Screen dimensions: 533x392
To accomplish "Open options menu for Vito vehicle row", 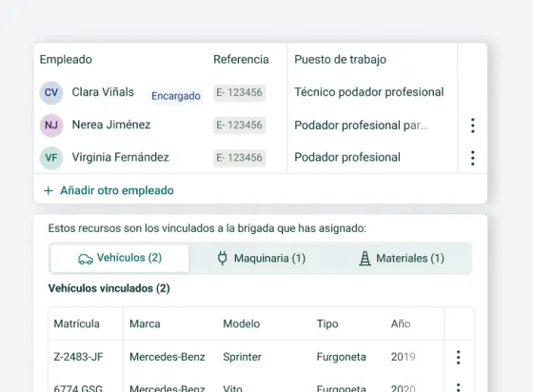I will pyautogui.click(x=458, y=387).
